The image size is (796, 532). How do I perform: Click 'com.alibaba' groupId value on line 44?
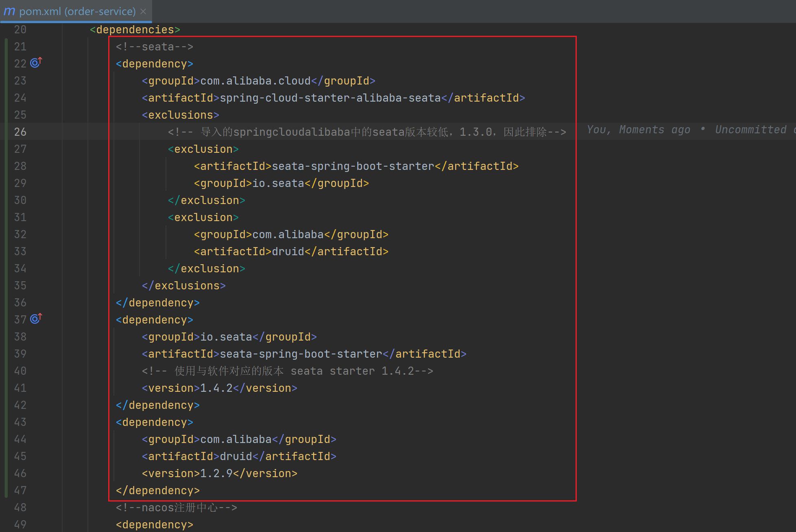pos(236,439)
